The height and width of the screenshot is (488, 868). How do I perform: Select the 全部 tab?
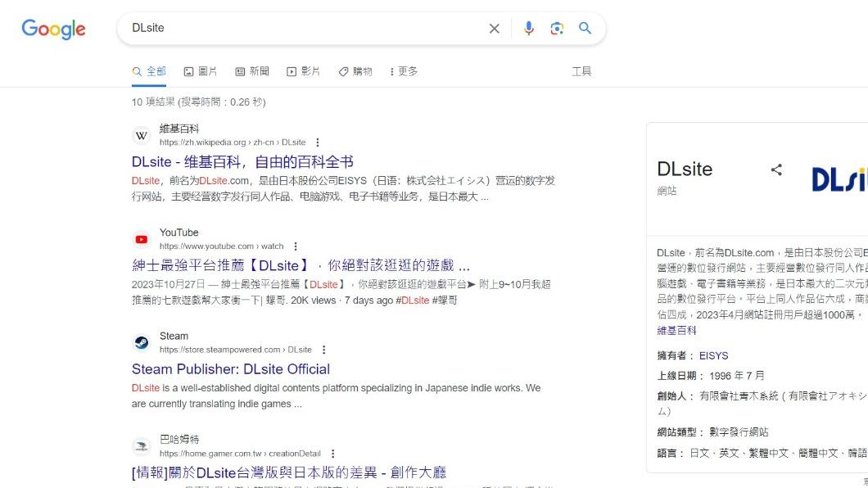click(x=149, y=71)
